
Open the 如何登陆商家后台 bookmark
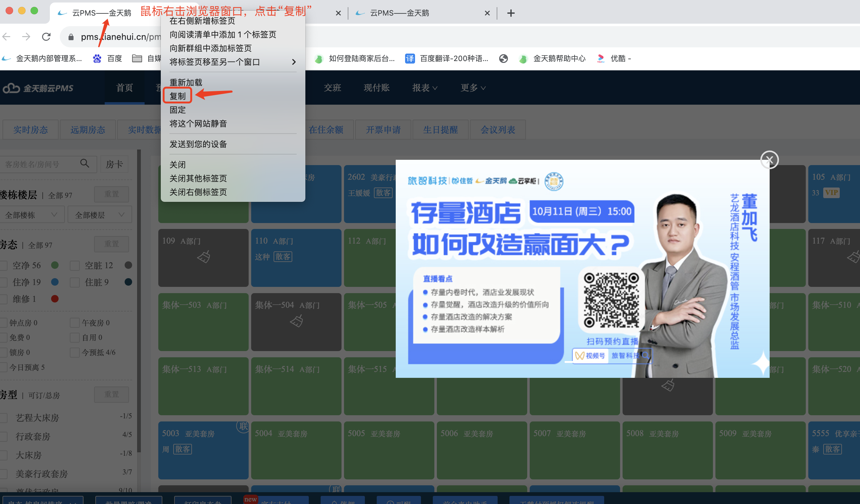point(355,58)
